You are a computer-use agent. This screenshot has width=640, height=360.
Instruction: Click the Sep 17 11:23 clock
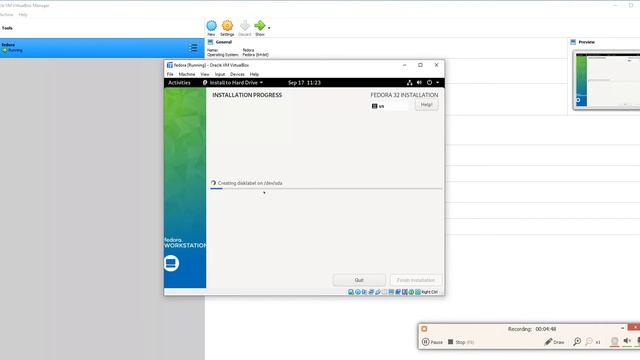tap(304, 82)
